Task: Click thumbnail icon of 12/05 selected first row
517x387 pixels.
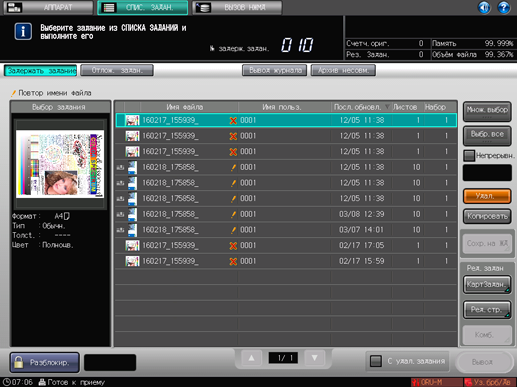Action: point(132,120)
